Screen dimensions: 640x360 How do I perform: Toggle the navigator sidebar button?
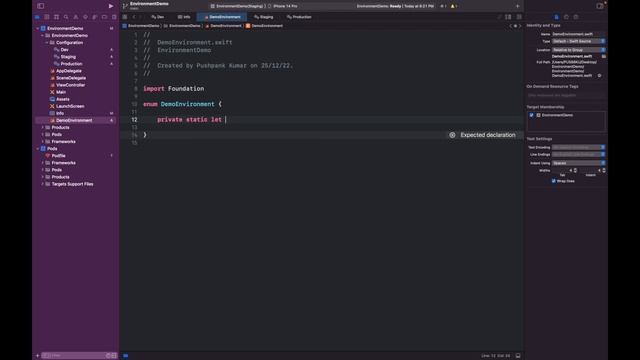(x=40, y=6)
